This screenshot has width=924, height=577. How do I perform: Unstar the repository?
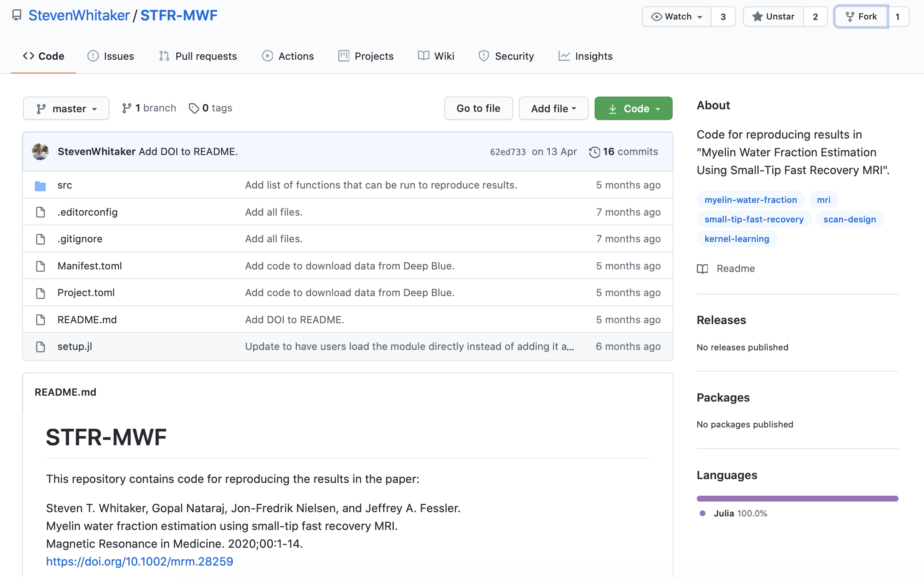pyautogui.click(x=774, y=17)
